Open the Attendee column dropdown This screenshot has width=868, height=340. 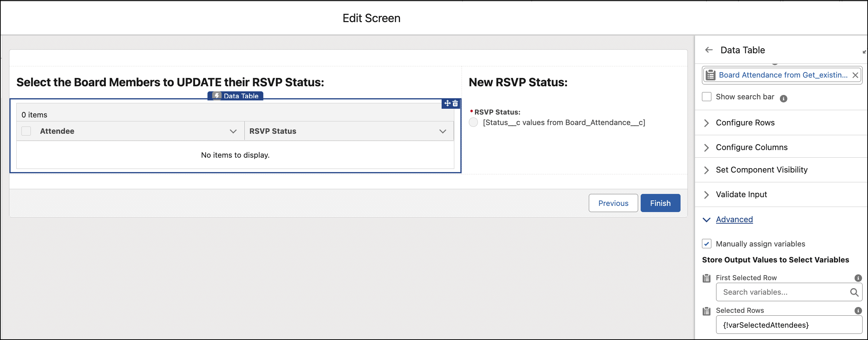(233, 131)
